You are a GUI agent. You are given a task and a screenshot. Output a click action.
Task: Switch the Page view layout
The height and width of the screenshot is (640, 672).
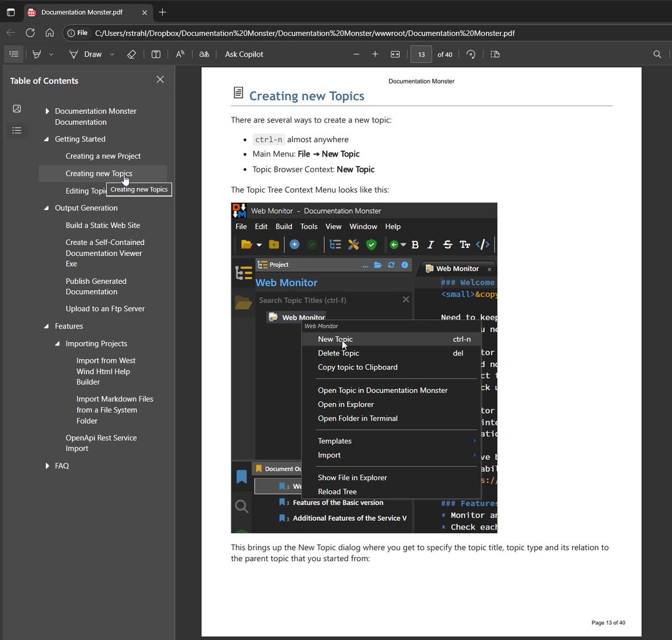[x=495, y=54]
